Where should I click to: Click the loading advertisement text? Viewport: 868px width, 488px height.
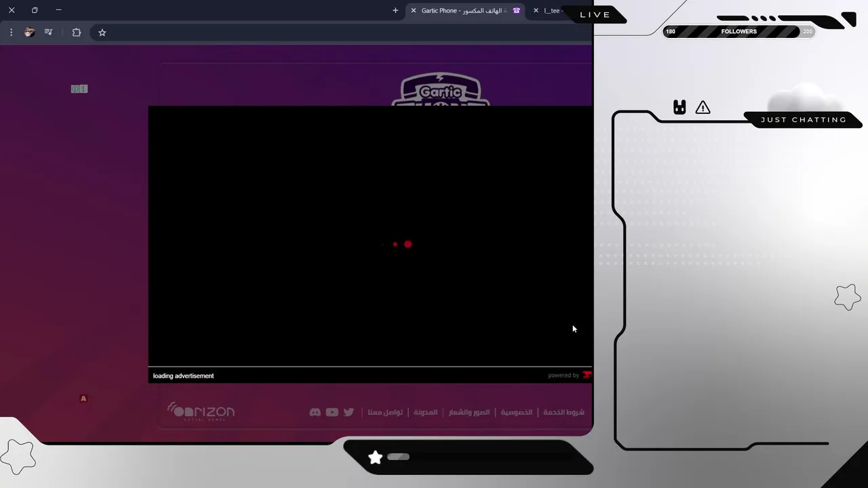point(183,375)
